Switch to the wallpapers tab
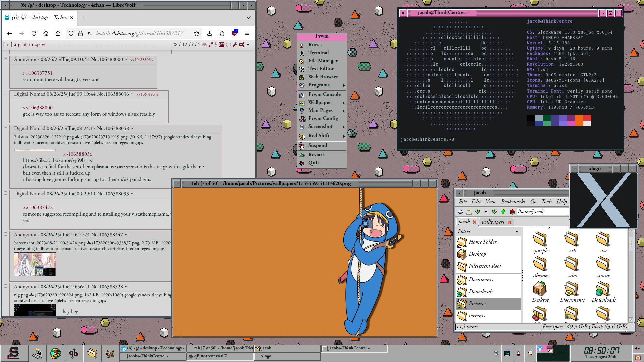Screen dimensions: 644x362 (x=493, y=222)
